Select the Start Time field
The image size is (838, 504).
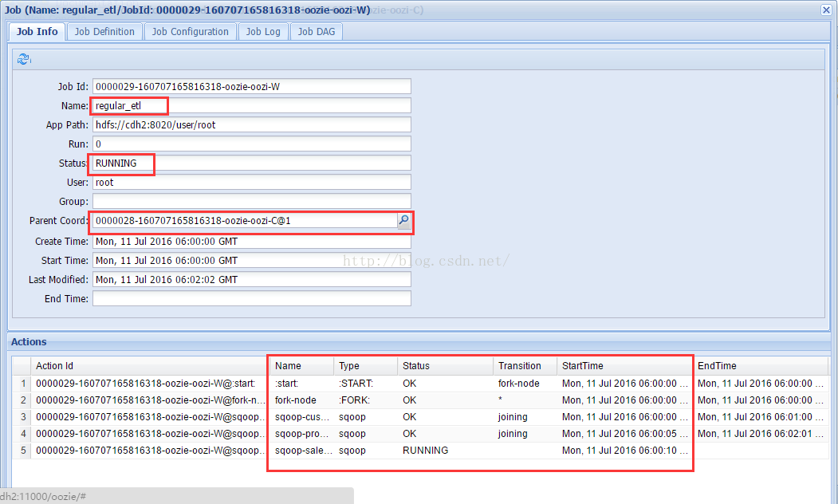click(252, 260)
